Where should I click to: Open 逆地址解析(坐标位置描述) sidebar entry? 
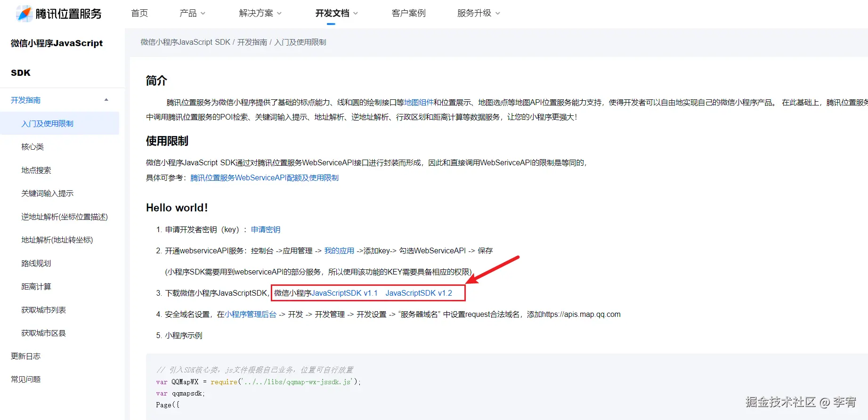(x=65, y=217)
